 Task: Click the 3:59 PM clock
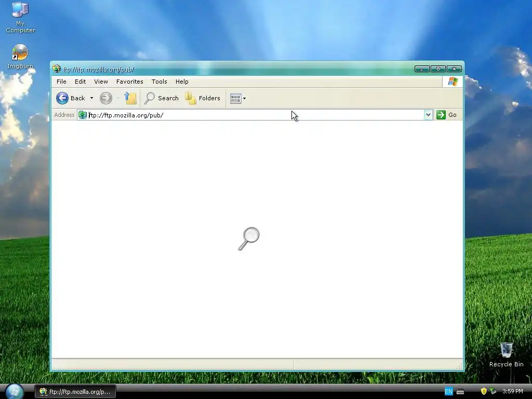click(x=513, y=392)
